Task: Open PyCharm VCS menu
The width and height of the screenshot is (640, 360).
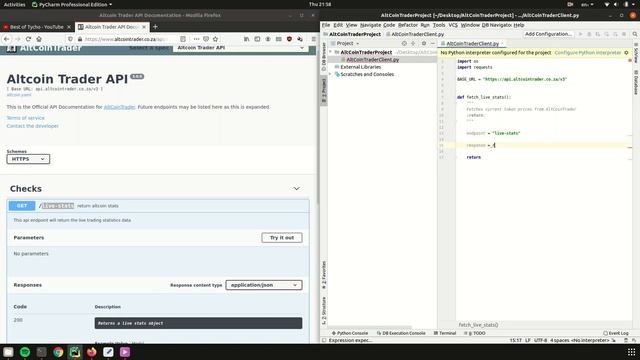Action: click(x=453, y=25)
